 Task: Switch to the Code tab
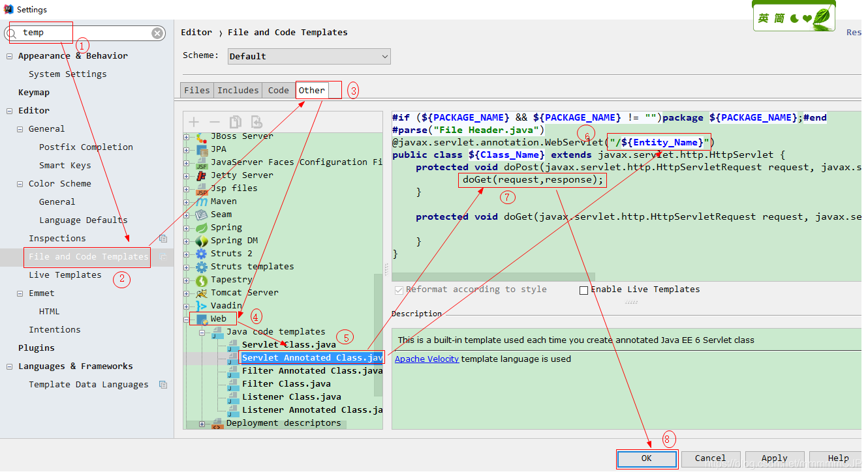pyautogui.click(x=279, y=91)
